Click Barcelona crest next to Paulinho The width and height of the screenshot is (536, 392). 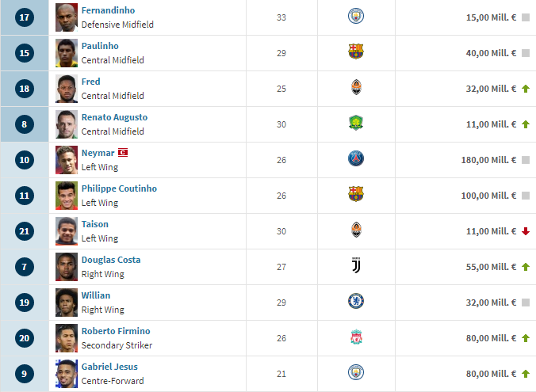click(356, 51)
